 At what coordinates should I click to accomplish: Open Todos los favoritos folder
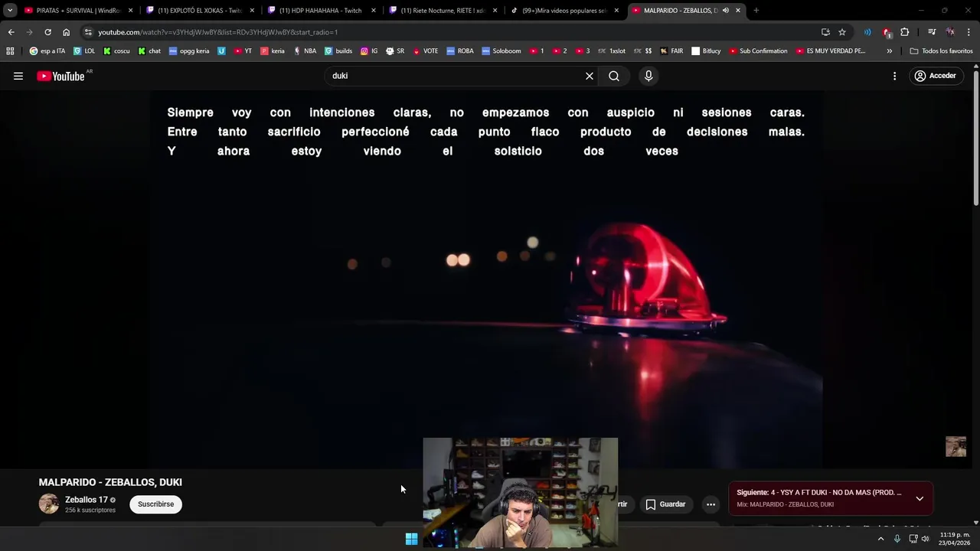pyautogui.click(x=941, y=51)
